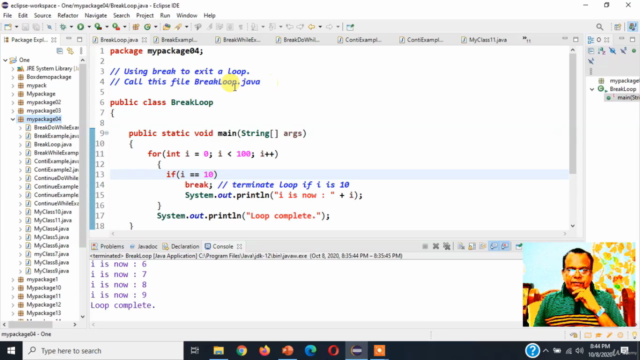Screen dimensions: 640x360
Task: Click Collapse All in Package Explorer
Action: pos(60,51)
